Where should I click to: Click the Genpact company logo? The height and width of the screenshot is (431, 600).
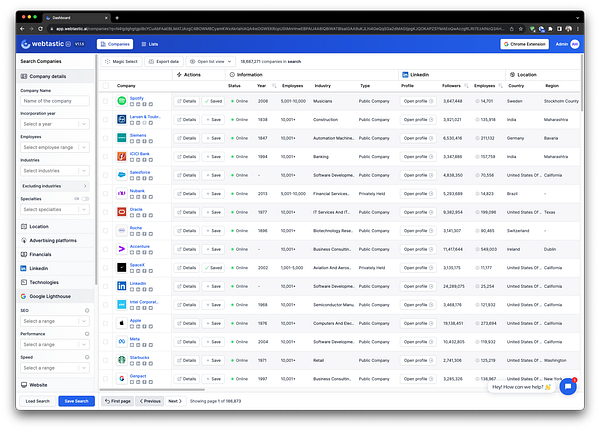coord(121,379)
